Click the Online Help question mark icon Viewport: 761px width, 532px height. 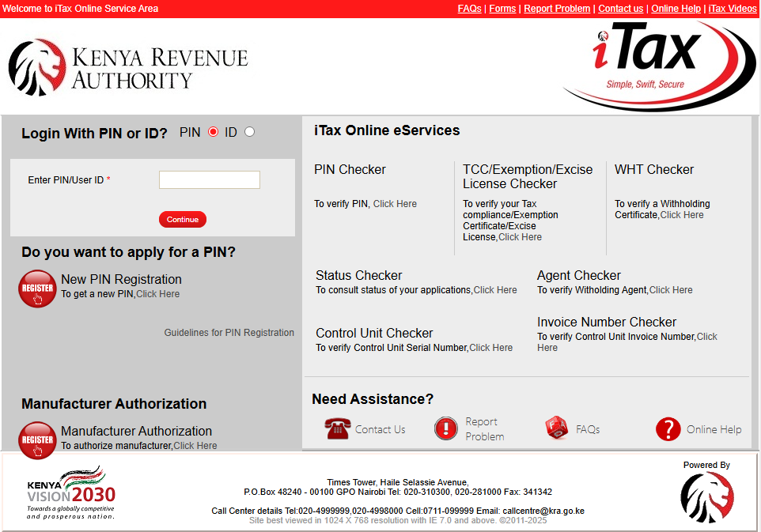668,428
